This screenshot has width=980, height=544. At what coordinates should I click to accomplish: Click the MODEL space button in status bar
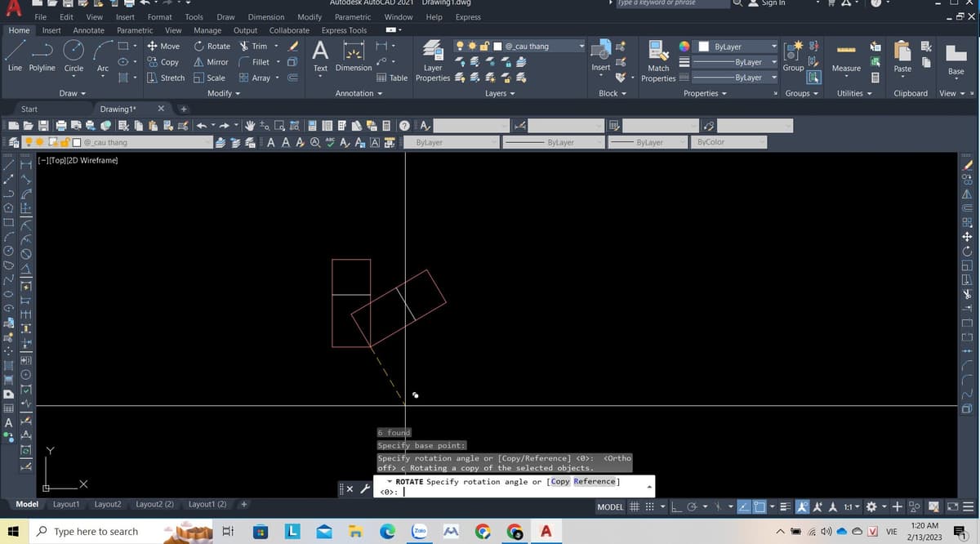pyautogui.click(x=611, y=506)
